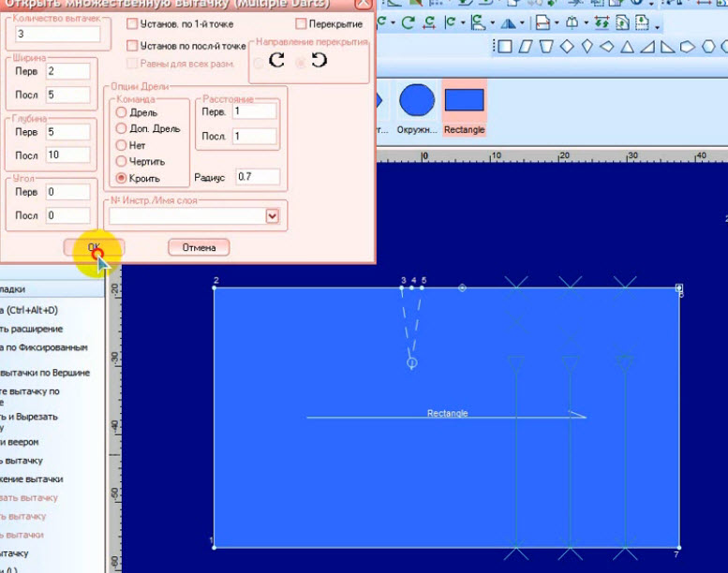Click the Глубина 'Посл' field

[x=68, y=155]
